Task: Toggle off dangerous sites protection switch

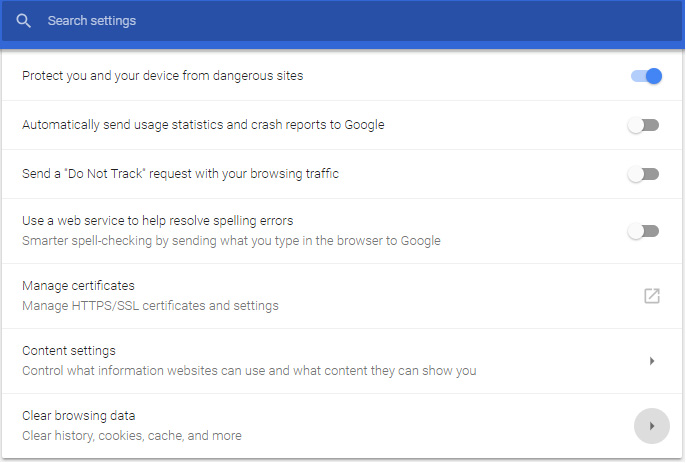Action: point(646,76)
